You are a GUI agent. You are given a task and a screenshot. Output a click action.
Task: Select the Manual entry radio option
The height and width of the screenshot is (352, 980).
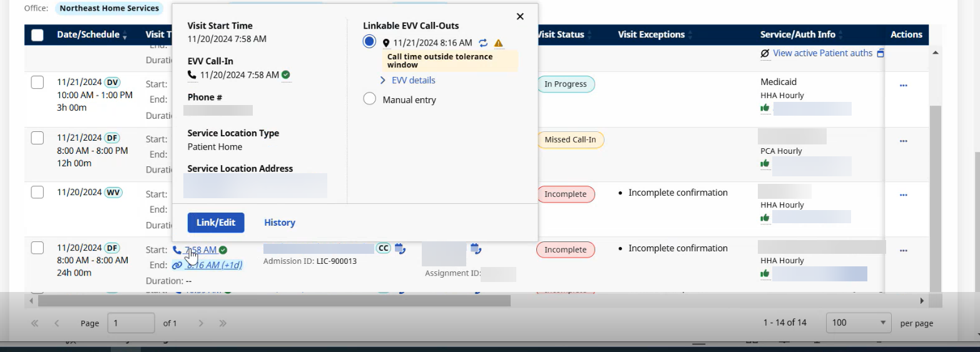pos(369,99)
